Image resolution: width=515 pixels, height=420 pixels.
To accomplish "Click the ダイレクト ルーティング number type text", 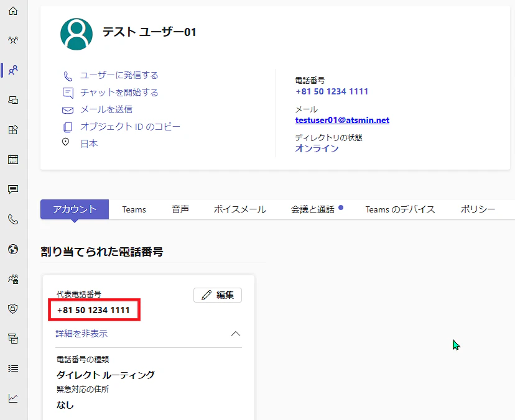I will coord(106,375).
